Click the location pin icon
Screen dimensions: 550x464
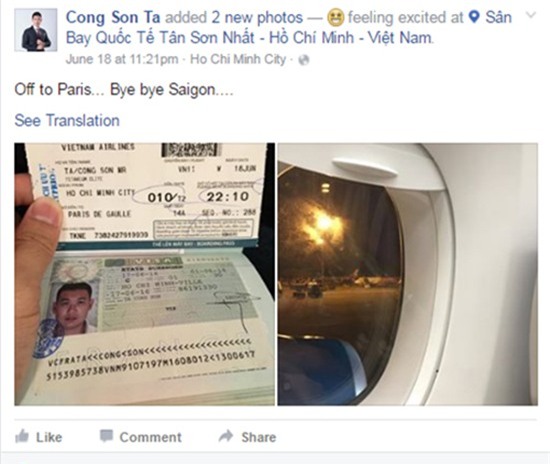coord(474,17)
